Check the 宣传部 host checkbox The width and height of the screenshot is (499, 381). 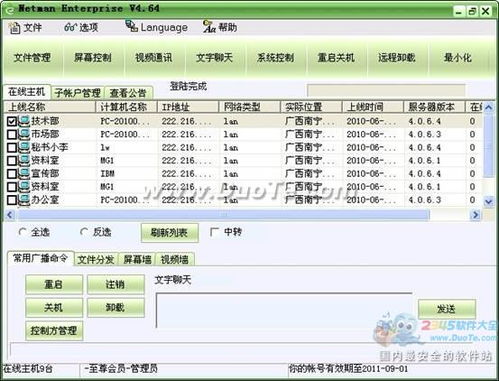(12, 174)
